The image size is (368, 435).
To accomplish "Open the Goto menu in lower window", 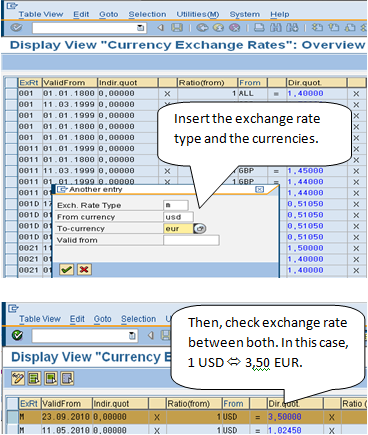I will pos(102,319).
